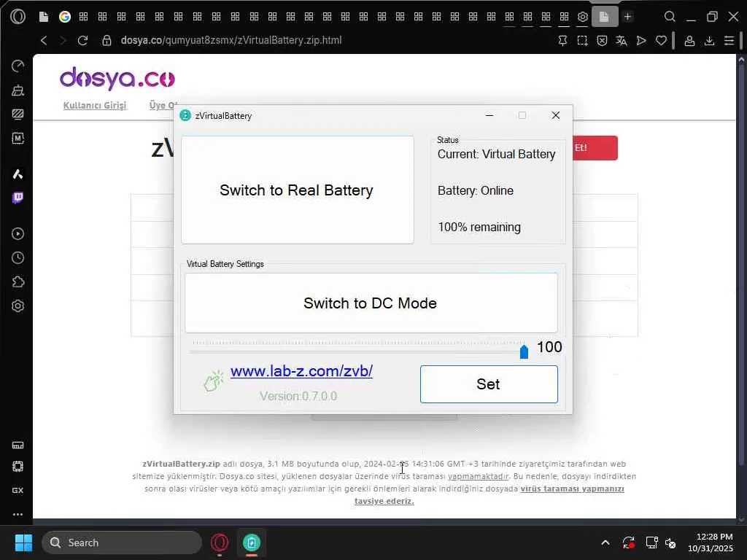Open the page translate icon
Viewport: 747px width, 560px height.
tap(622, 41)
